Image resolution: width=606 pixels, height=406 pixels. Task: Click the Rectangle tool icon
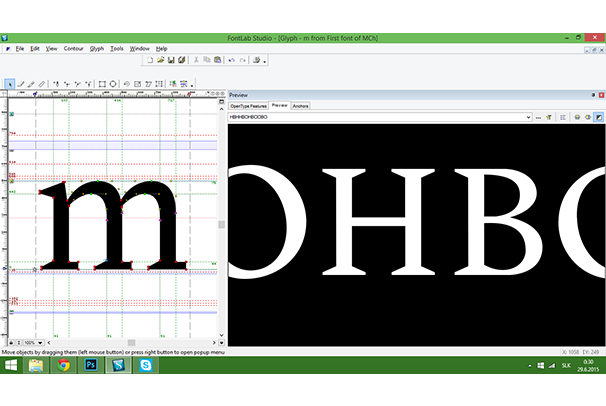(101, 83)
